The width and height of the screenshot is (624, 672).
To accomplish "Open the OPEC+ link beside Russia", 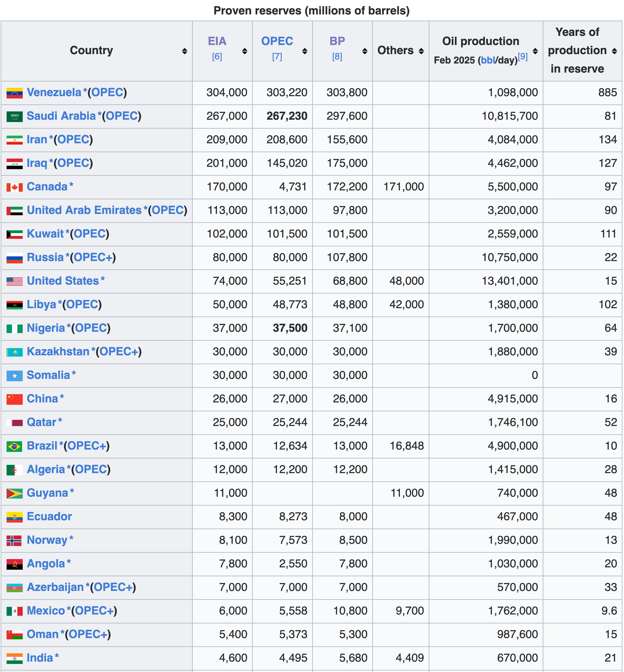I will click(x=93, y=257).
